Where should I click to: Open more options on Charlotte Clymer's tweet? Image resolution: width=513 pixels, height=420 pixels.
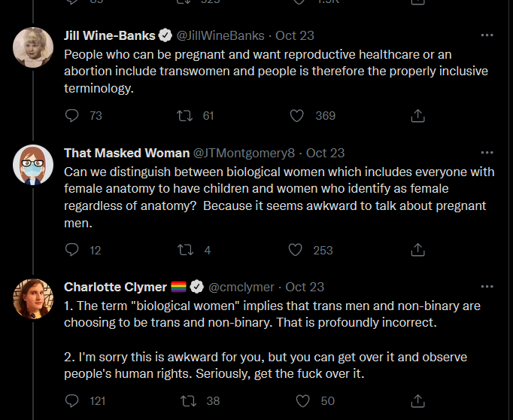tap(487, 287)
